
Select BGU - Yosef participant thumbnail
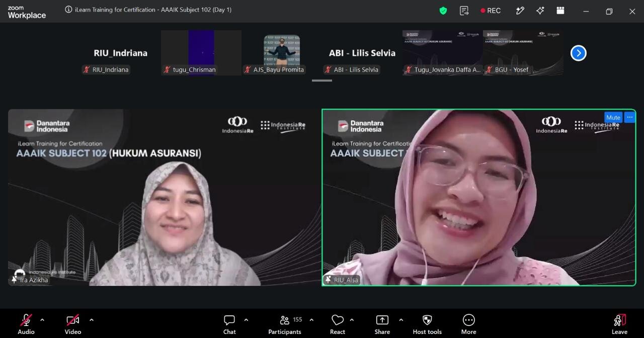[x=523, y=53]
